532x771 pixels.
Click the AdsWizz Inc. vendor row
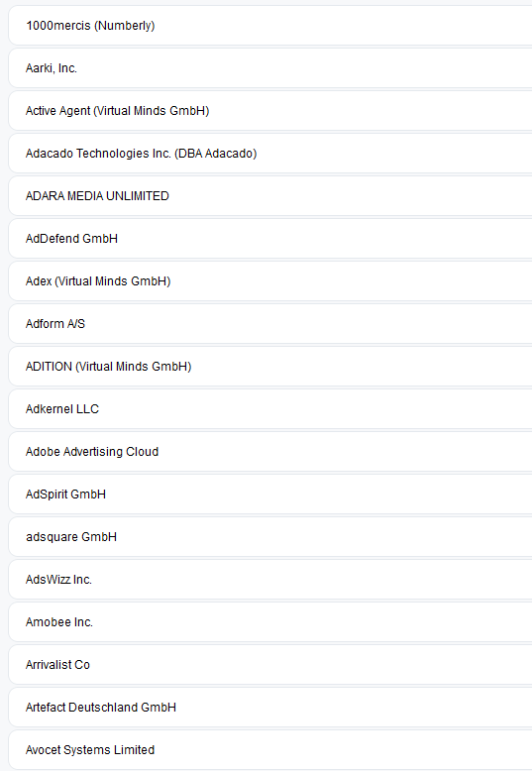[x=270, y=580]
